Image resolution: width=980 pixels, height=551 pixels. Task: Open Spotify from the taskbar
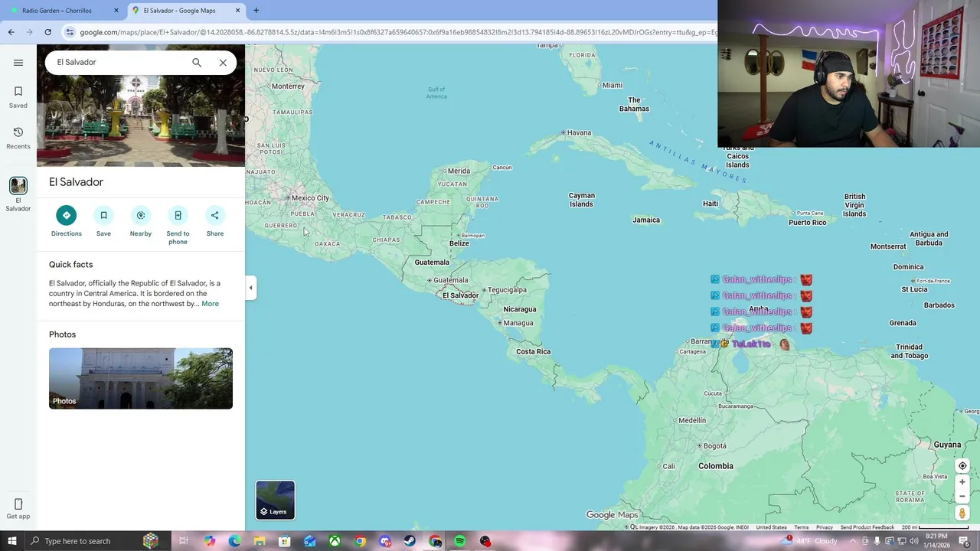click(460, 541)
